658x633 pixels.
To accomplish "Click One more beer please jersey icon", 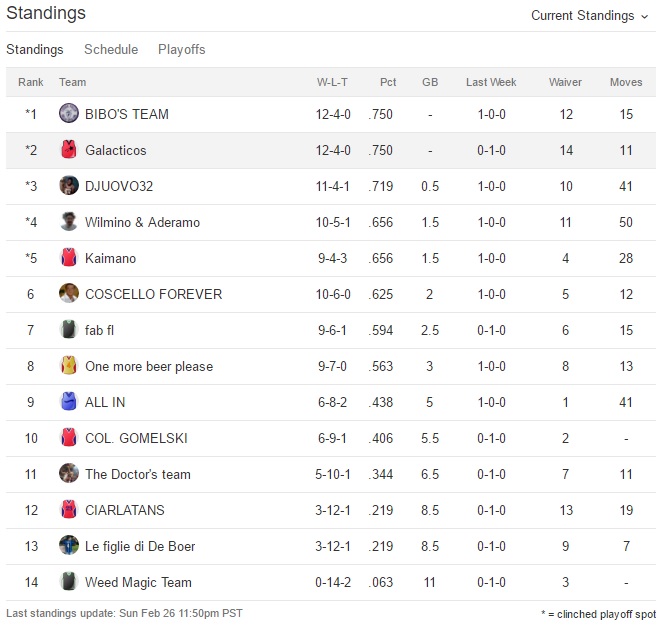I will coord(68,366).
